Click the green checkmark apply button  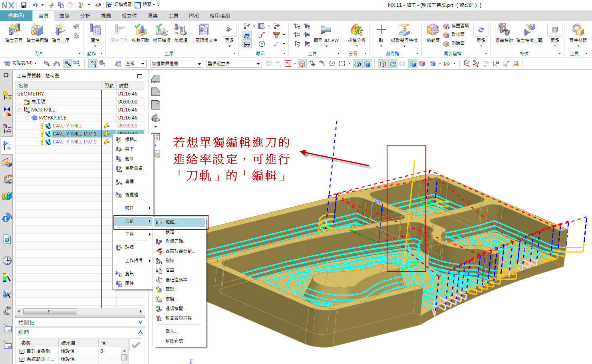[x=136, y=345]
